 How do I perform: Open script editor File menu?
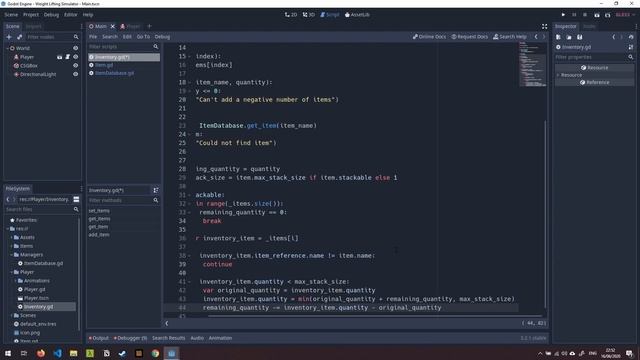[93, 37]
